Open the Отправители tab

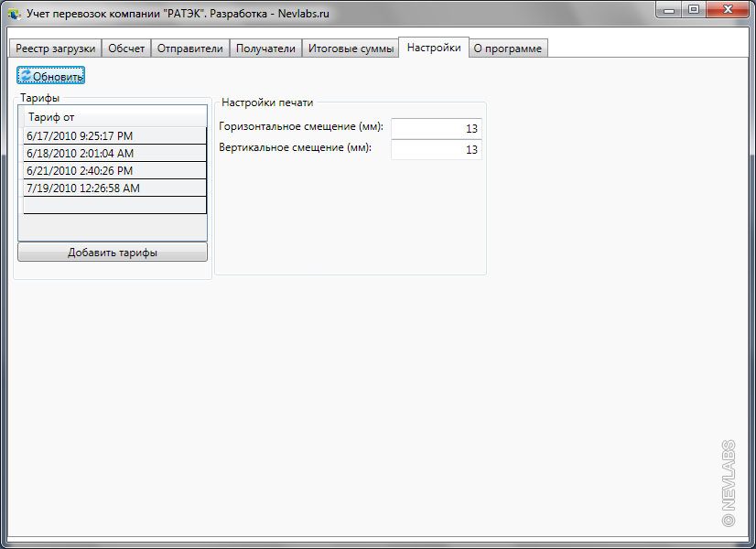click(190, 48)
